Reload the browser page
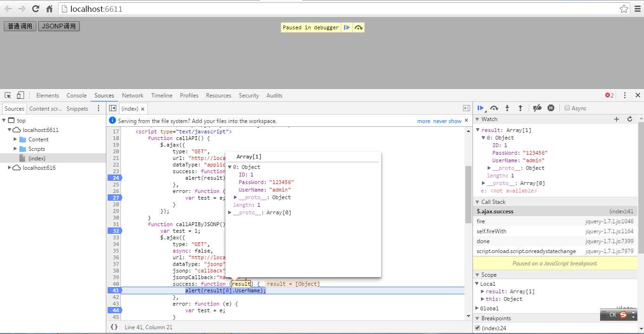 [35, 9]
